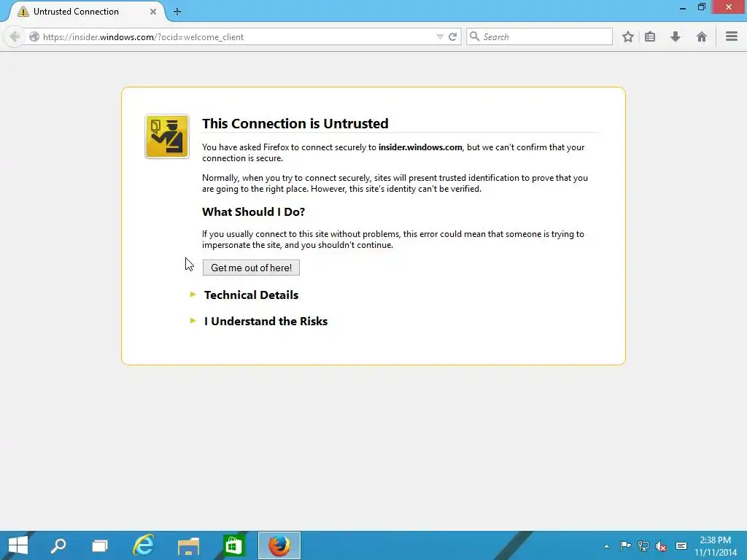Bookmark this page with the star icon

point(628,36)
